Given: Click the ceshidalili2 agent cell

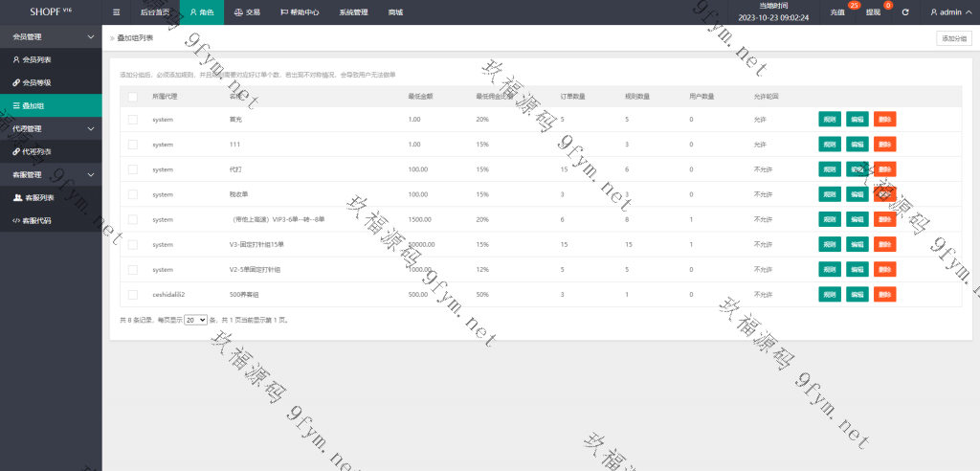Looking at the screenshot, I should [168, 295].
